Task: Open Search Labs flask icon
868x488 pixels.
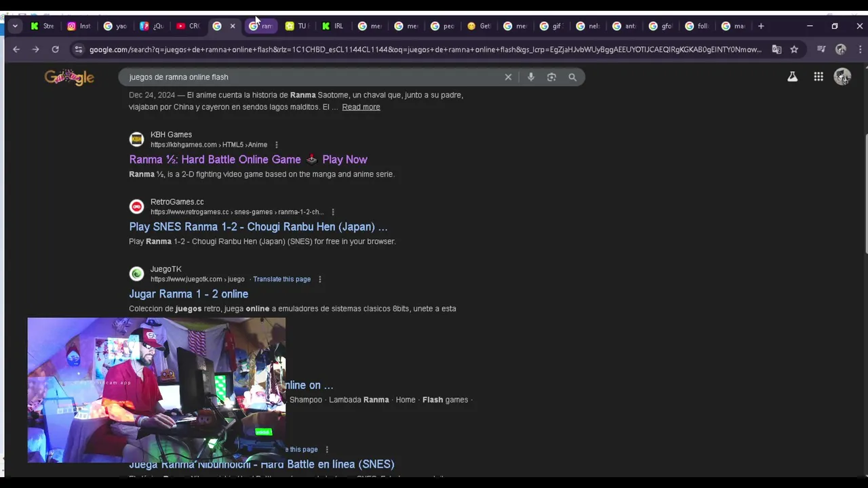Action: 792,77
